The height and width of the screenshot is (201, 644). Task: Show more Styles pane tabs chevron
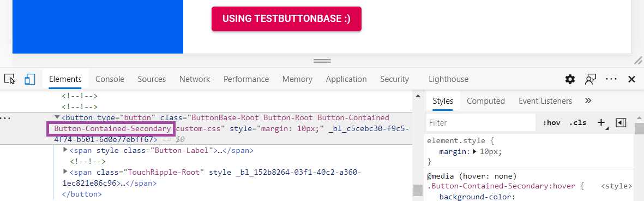click(x=588, y=100)
